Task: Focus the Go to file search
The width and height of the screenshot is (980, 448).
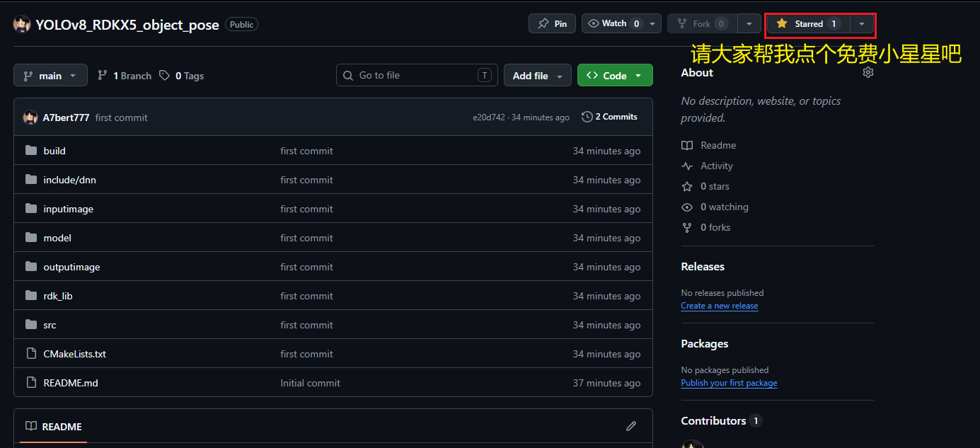Action: 417,76
